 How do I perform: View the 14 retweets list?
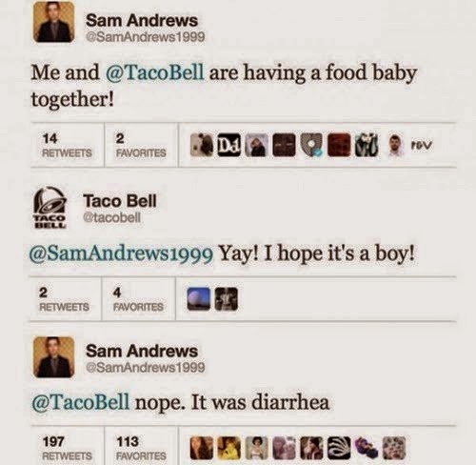(67, 145)
